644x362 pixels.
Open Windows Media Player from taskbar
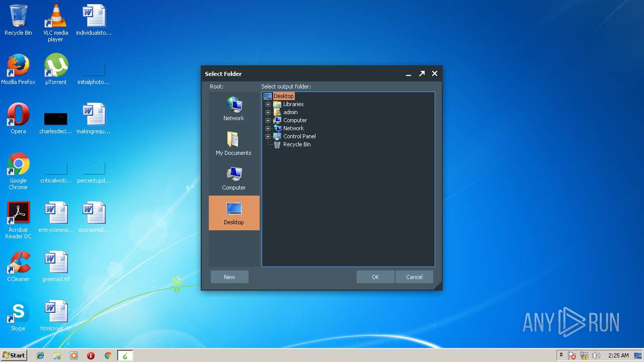[x=74, y=355]
